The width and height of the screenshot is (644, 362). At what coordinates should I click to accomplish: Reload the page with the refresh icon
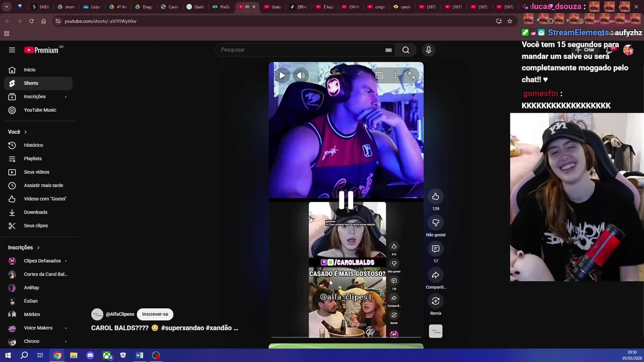pos(31,21)
